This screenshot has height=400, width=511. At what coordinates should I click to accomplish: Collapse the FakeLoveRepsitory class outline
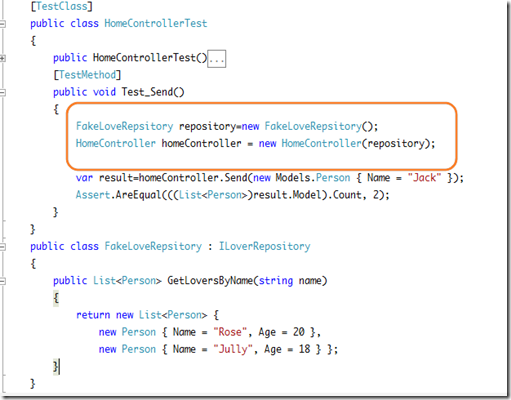tap(2, 247)
